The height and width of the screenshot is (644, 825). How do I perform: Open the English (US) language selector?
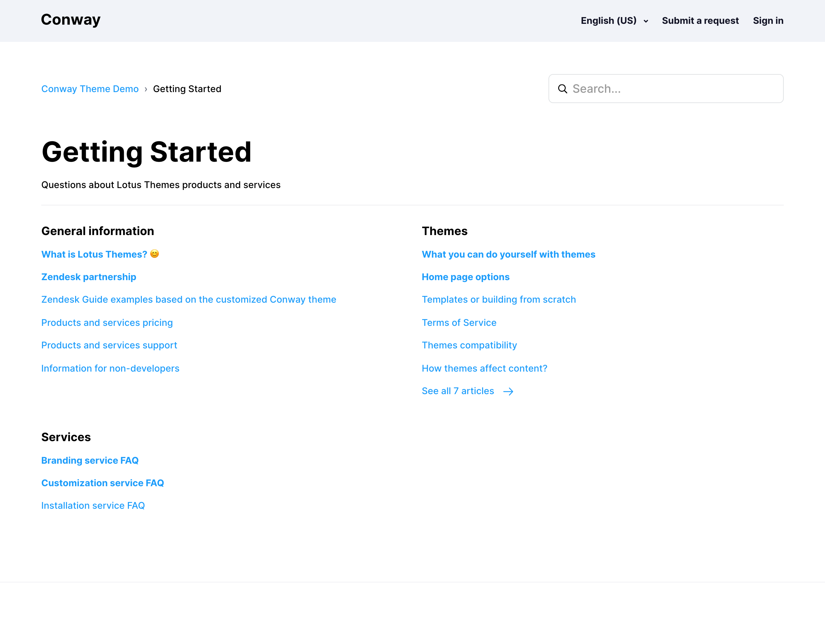click(x=608, y=21)
